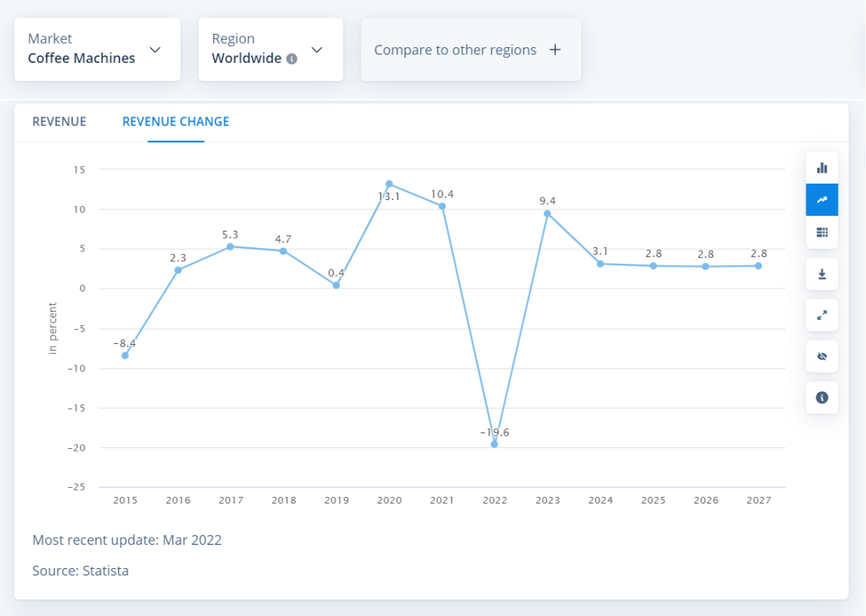The width and height of the screenshot is (866, 616).
Task: Click the 2023 data point at 9.4
Action: click(547, 213)
